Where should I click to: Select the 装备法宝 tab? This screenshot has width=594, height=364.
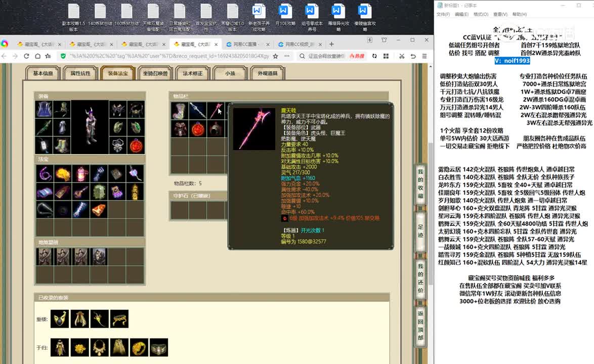pos(118,73)
